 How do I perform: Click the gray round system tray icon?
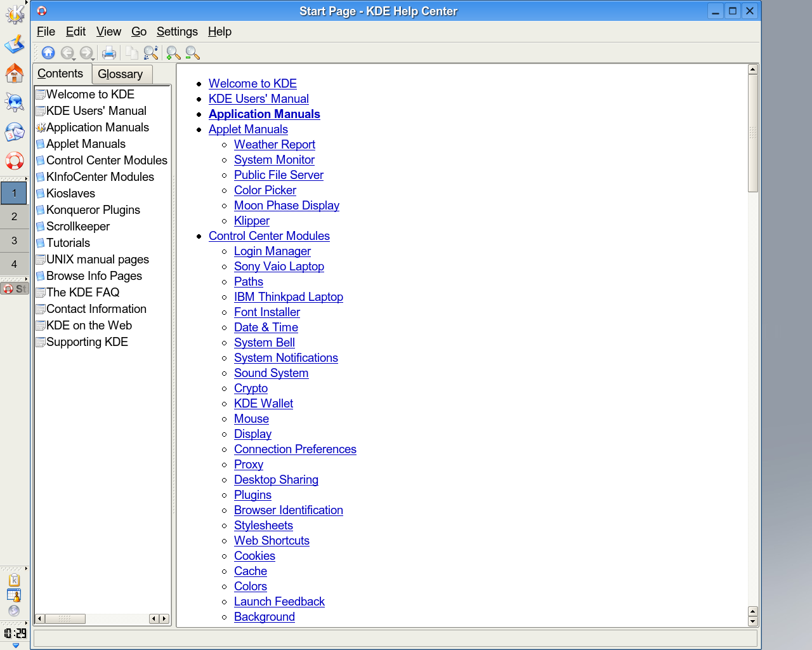[x=14, y=611]
